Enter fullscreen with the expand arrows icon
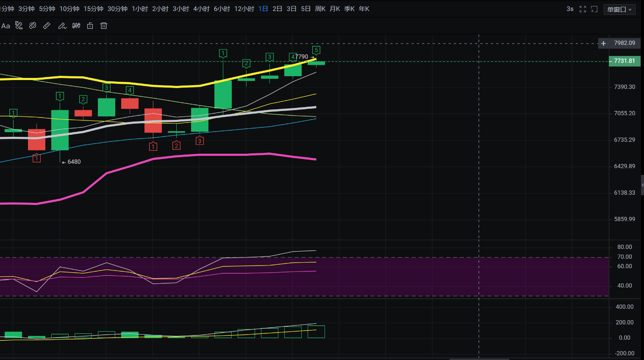The width and height of the screenshot is (644, 360). pyautogui.click(x=583, y=9)
